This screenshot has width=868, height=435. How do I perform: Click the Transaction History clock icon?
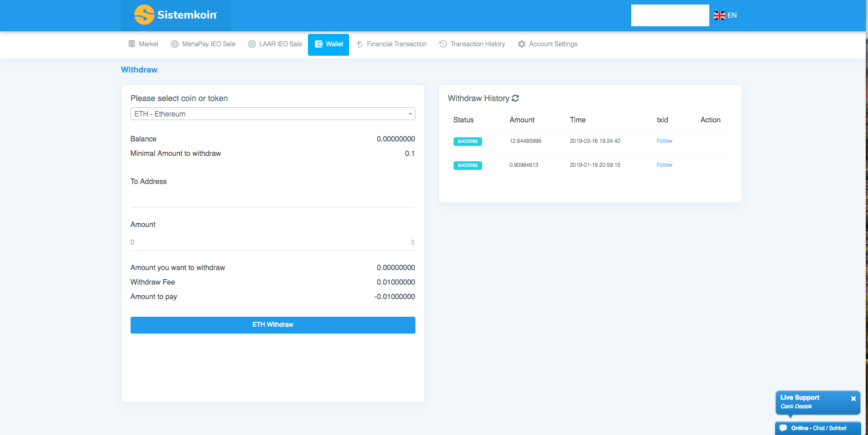(443, 44)
